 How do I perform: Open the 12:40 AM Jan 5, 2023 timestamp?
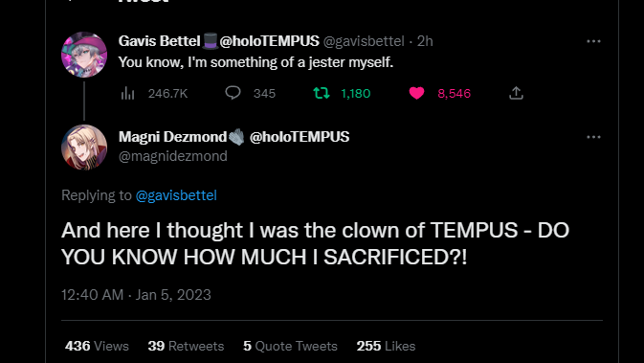[x=136, y=295]
